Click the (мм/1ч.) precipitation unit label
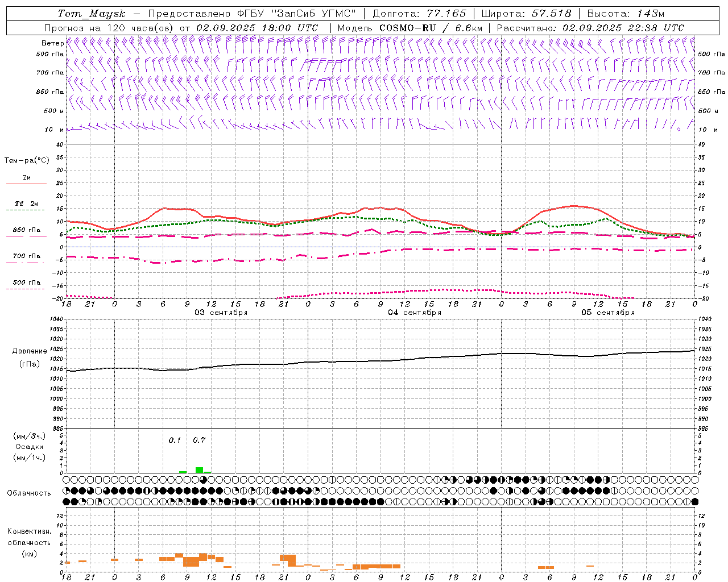728x582 pixels. coord(30,458)
